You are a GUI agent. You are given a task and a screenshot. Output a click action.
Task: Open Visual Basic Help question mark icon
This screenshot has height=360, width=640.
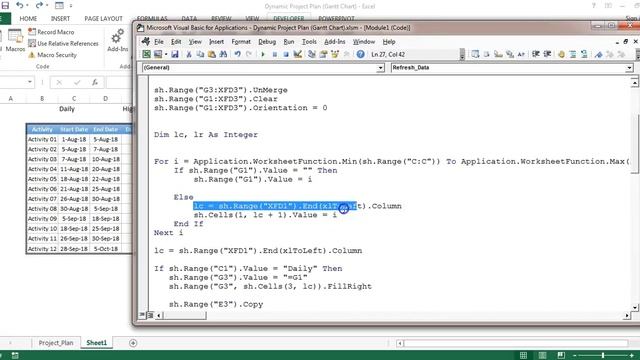click(360, 54)
